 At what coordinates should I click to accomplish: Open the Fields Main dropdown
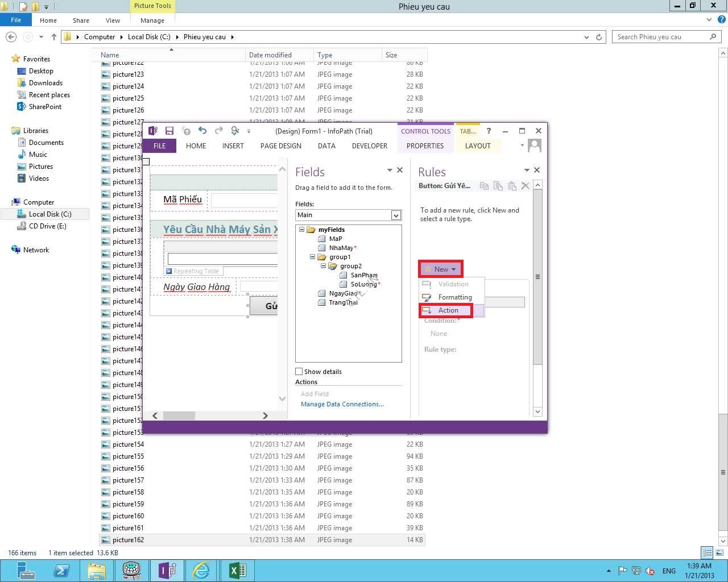coord(396,215)
